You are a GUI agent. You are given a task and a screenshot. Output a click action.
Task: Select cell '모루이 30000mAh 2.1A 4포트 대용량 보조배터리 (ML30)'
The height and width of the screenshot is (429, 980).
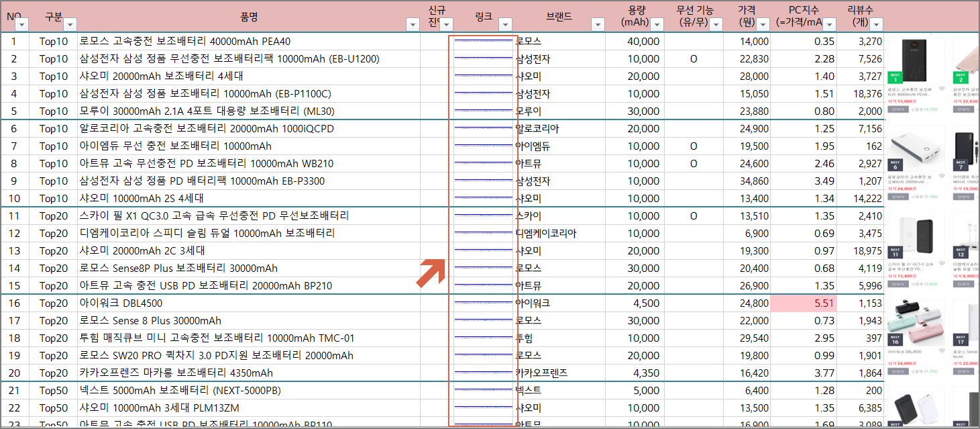pyautogui.click(x=249, y=111)
